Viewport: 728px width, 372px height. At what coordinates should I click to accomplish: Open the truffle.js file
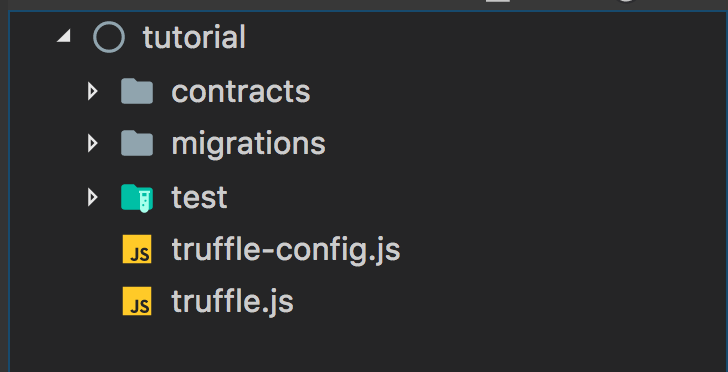232,302
